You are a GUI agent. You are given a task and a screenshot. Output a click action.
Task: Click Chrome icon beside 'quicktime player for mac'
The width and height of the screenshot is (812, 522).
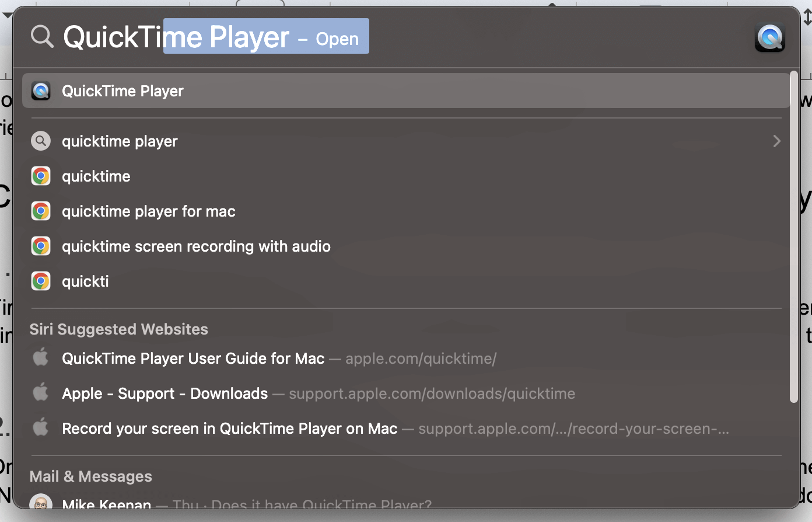click(x=41, y=211)
